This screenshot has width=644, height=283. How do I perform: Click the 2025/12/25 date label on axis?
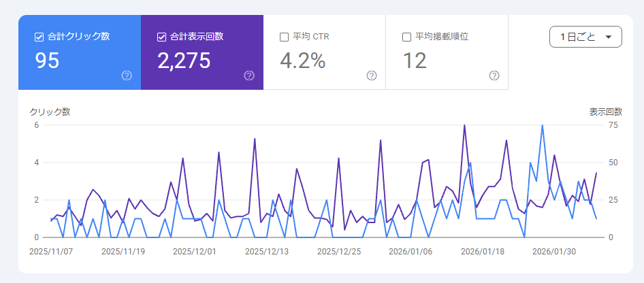point(338,250)
